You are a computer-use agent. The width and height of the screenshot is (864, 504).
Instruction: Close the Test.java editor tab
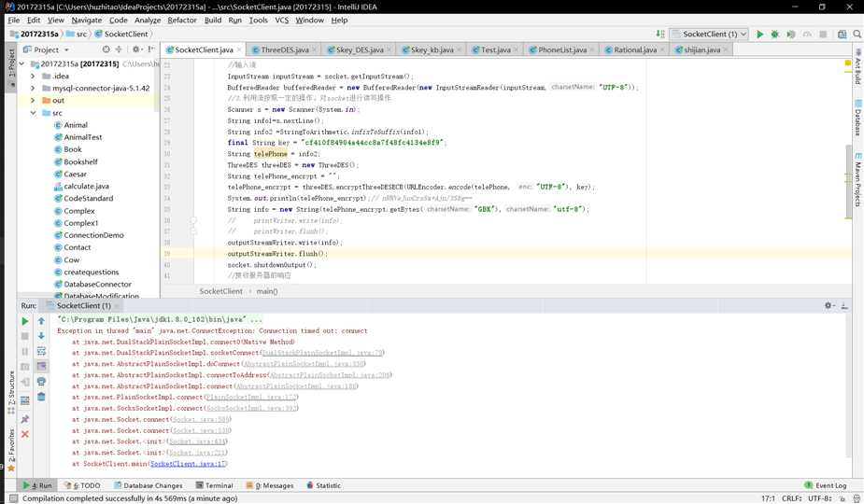517,49
